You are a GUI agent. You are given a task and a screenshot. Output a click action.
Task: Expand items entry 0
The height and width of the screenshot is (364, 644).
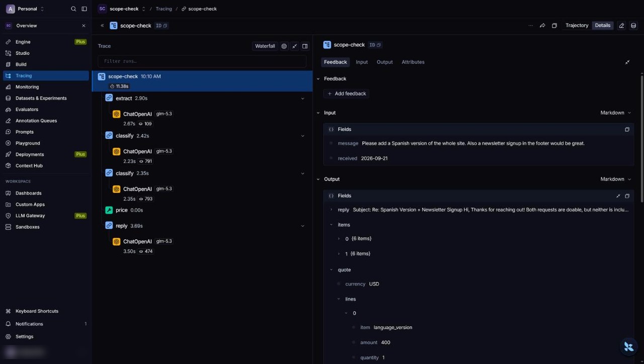tap(339, 239)
